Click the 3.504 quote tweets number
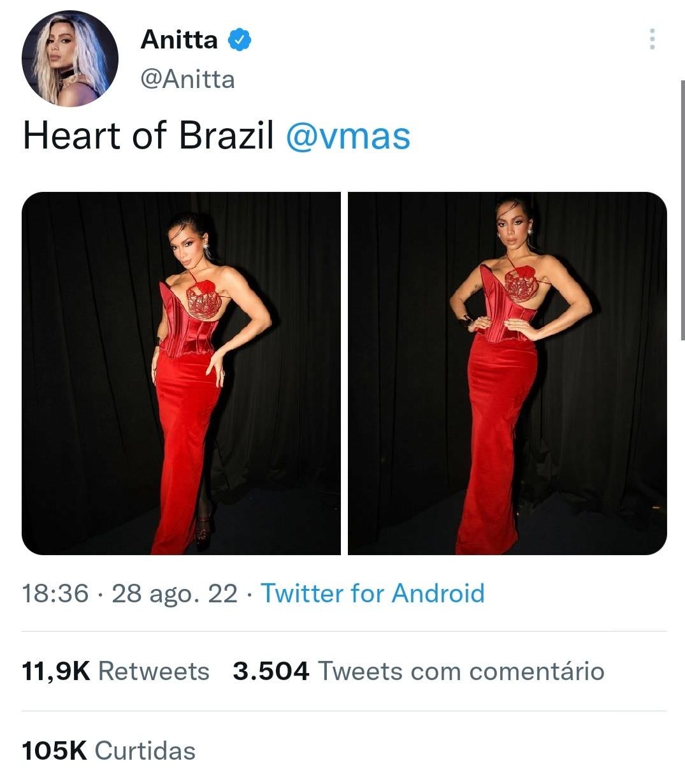685x784 pixels. pos(271,671)
